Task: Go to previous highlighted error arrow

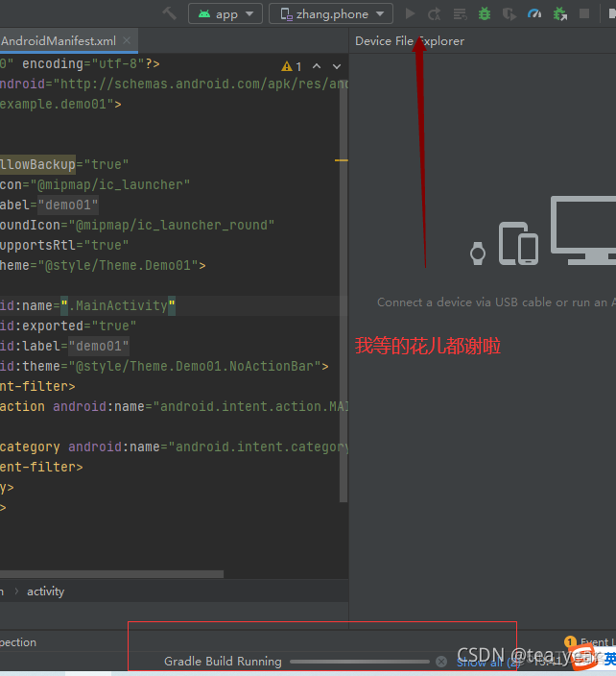Action: (x=317, y=66)
